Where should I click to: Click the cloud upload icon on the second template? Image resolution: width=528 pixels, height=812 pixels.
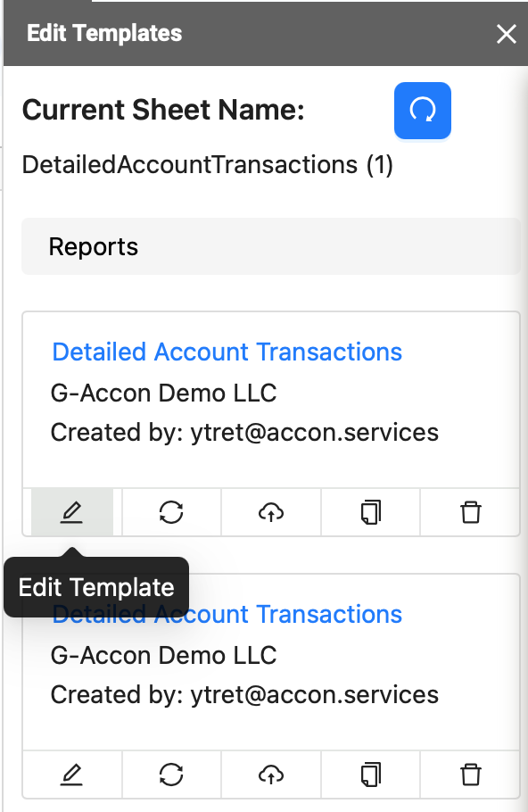click(271, 775)
